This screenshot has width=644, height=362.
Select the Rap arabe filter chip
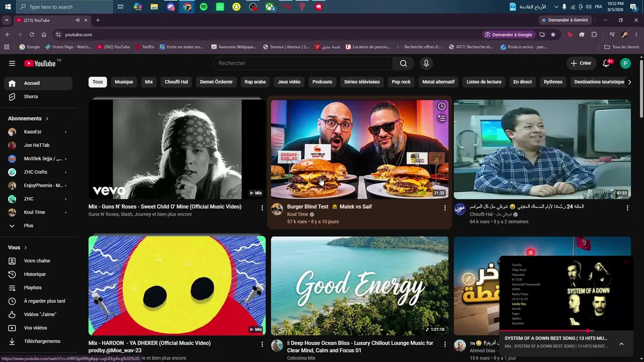click(x=255, y=82)
